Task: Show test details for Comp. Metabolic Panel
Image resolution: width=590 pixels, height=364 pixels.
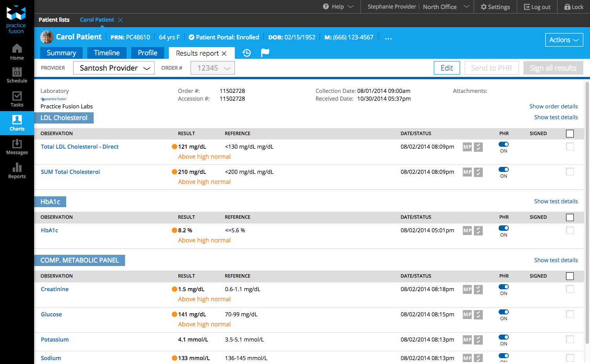Action: 556,260
